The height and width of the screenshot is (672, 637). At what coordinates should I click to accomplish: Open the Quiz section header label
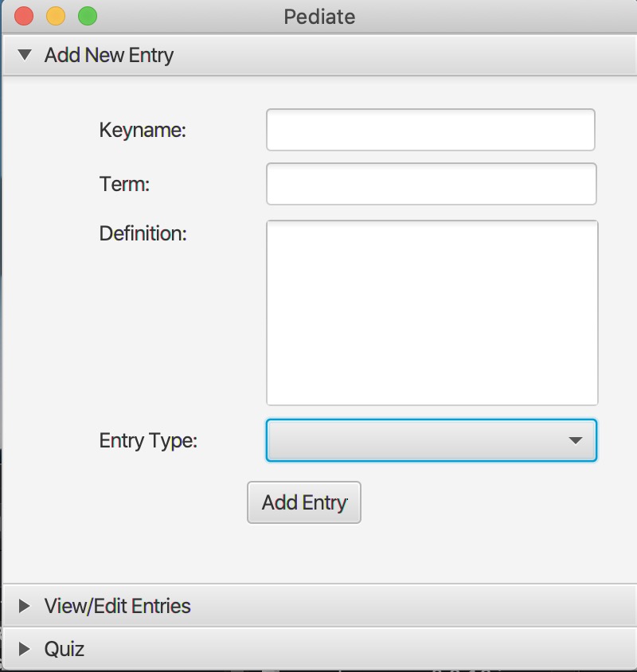(64, 650)
